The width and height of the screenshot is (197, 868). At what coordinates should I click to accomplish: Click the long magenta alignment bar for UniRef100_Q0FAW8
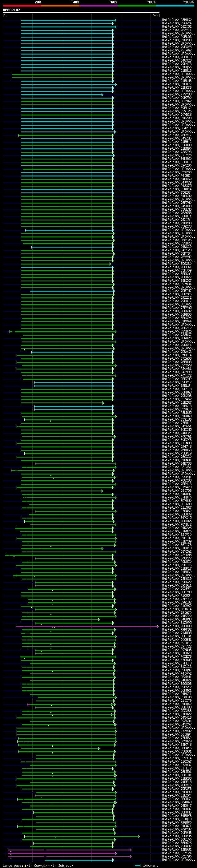pos(87,626)
